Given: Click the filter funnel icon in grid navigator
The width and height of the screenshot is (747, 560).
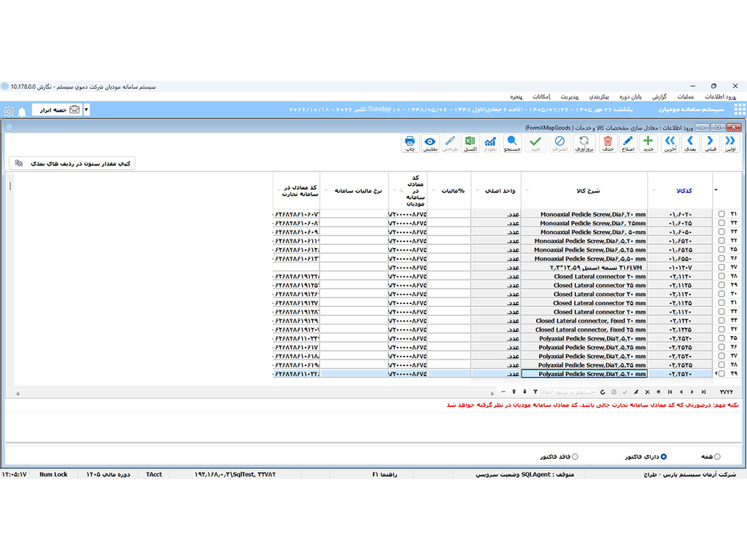Looking at the screenshot, I should point(535,392).
